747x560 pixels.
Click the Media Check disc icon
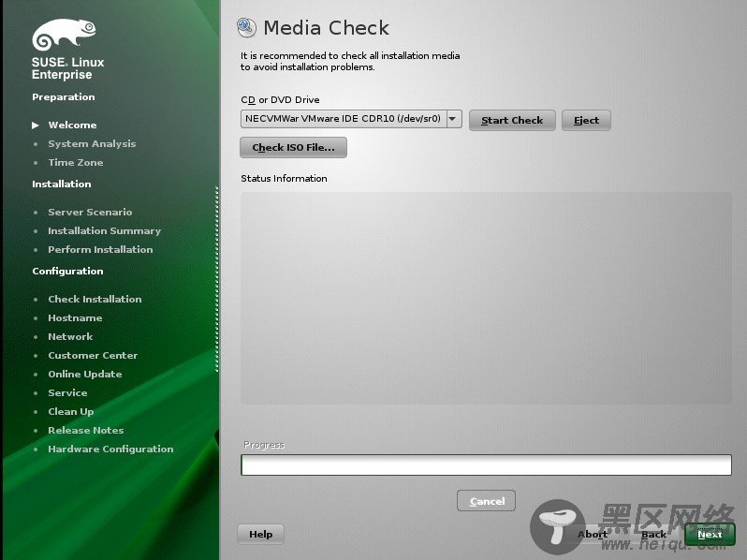(x=246, y=27)
